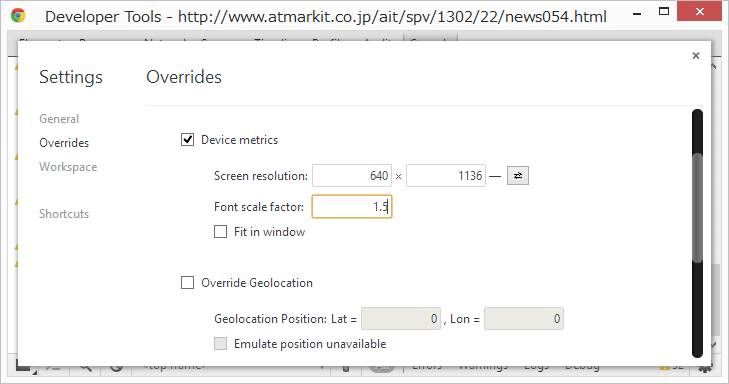This screenshot has width=729, height=384.
Task: Check the Override Geolocation option
Action: tap(187, 283)
